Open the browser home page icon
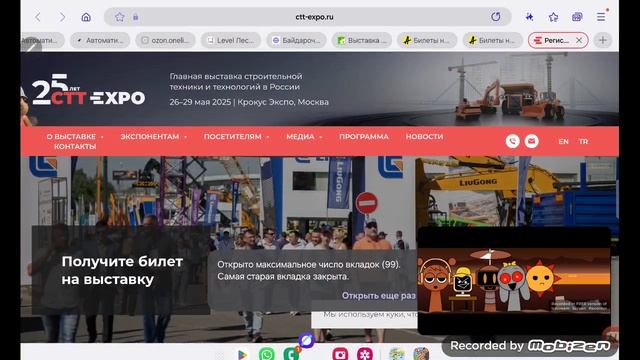Image resolution: width=640 pixels, height=360 pixels. pyautogui.click(x=86, y=17)
